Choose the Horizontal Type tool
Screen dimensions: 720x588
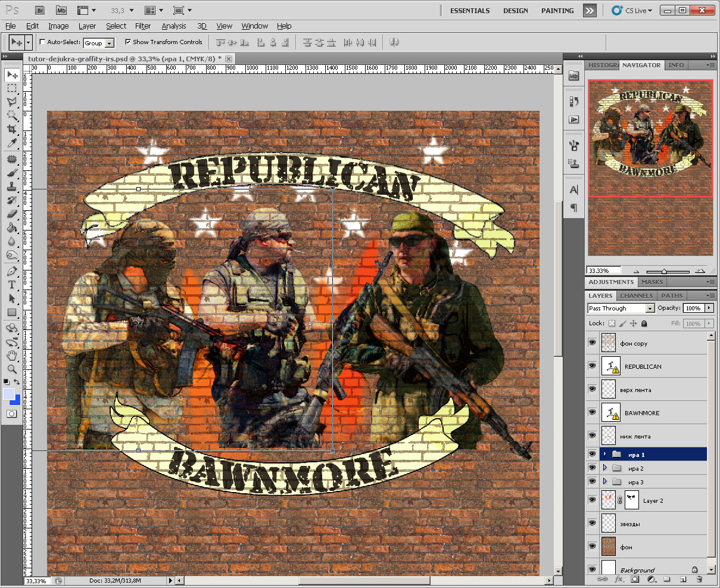pyautogui.click(x=12, y=285)
